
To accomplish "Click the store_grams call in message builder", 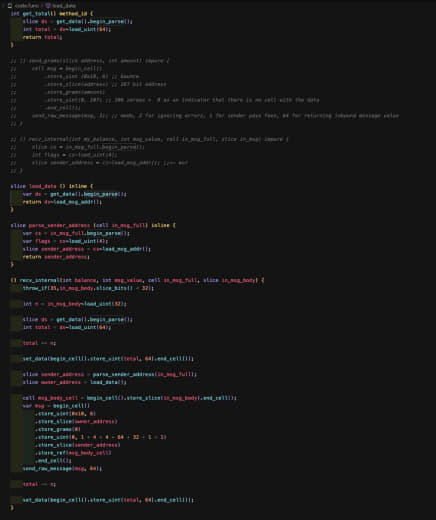I will click(58, 429).
